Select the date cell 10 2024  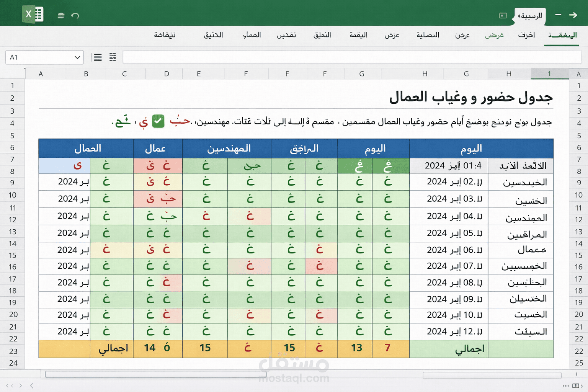[x=449, y=315]
